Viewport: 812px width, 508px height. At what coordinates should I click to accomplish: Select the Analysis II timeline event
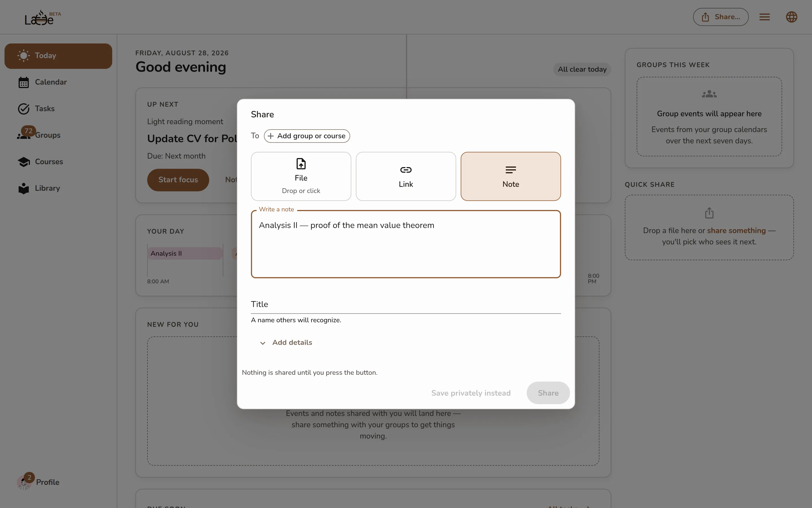tap(185, 254)
